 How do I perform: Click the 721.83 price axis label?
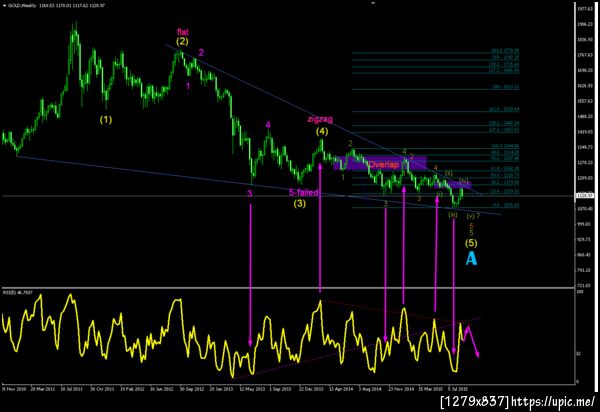coord(584,286)
